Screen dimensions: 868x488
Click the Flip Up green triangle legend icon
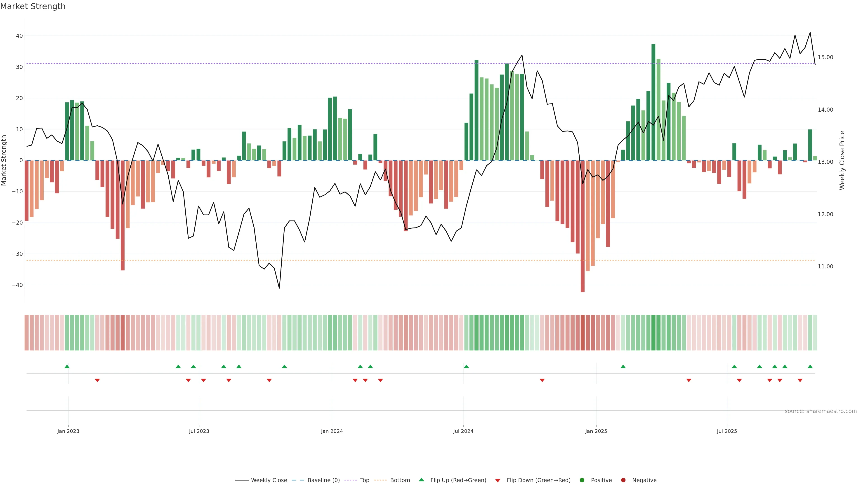click(421, 480)
